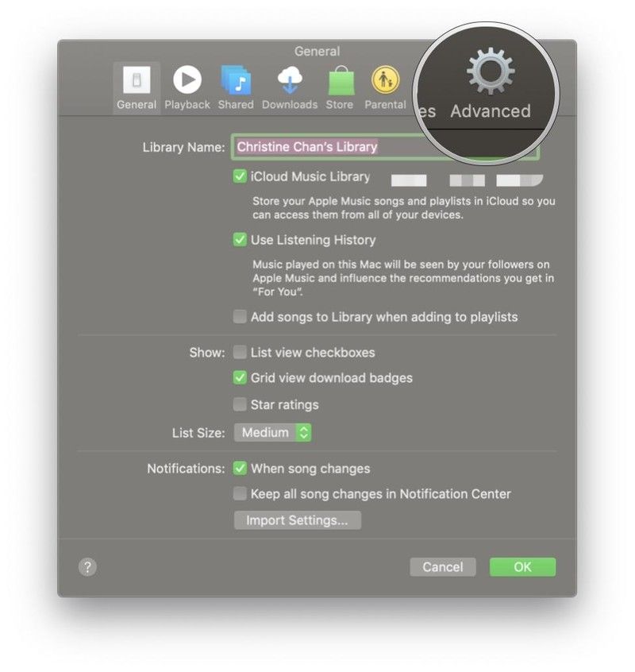This screenshot has height=672, width=635.
Task: Open the Shared preferences icon
Action: [x=236, y=79]
